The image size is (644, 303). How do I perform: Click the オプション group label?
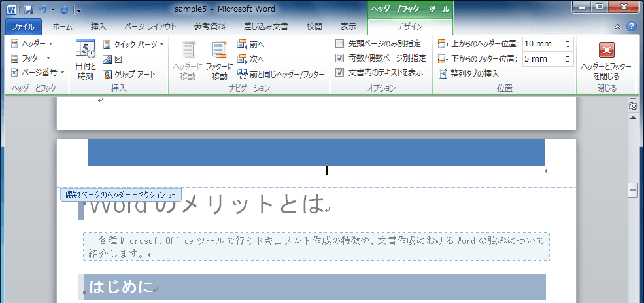[381, 88]
